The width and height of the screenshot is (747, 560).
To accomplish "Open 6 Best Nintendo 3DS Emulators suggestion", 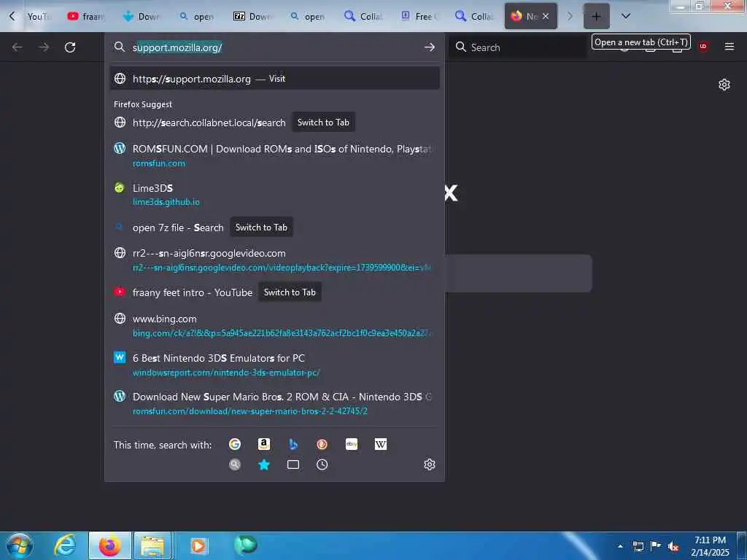I will click(x=274, y=365).
